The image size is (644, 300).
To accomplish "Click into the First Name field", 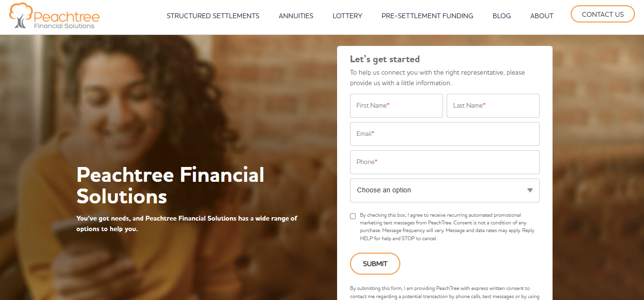I will [x=396, y=106].
